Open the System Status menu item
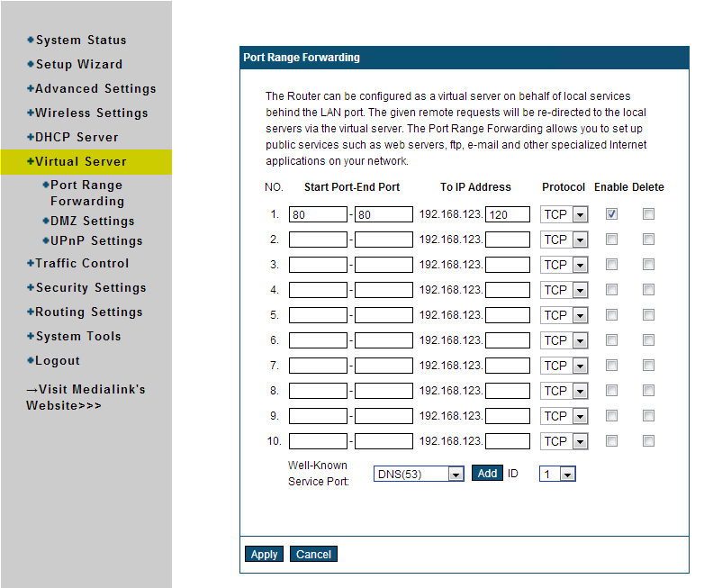 tap(81, 41)
